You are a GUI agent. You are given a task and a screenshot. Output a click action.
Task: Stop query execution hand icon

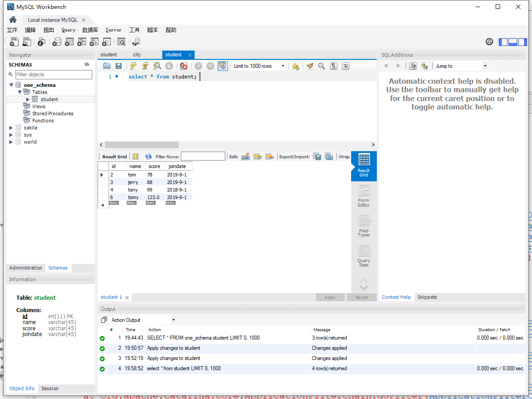pos(169,66)
